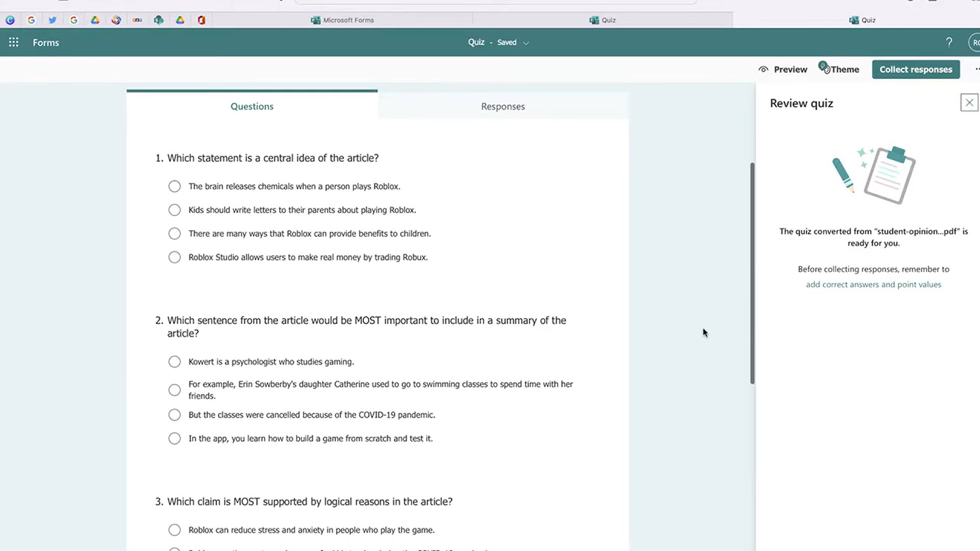Open 'add correct answers and point values' link
This screenshot has height=551, width=980.
click(x=873, y=285)
